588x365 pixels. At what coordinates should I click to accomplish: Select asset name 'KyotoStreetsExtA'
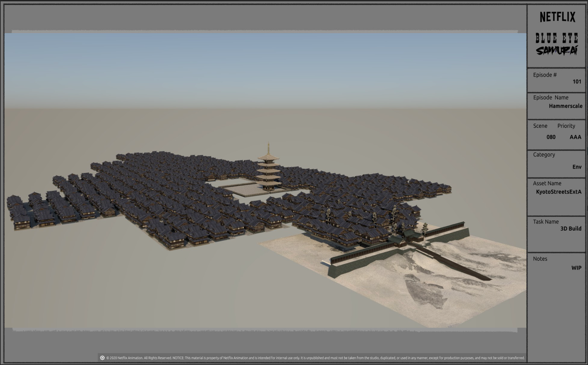559,192
